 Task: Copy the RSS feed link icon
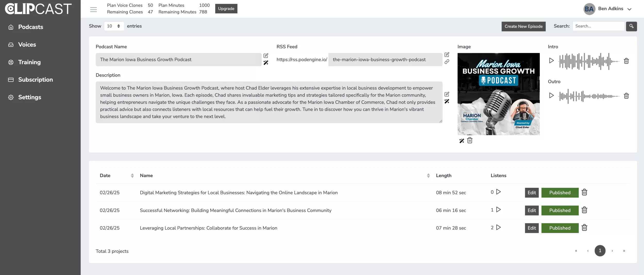tap(447, 62)
